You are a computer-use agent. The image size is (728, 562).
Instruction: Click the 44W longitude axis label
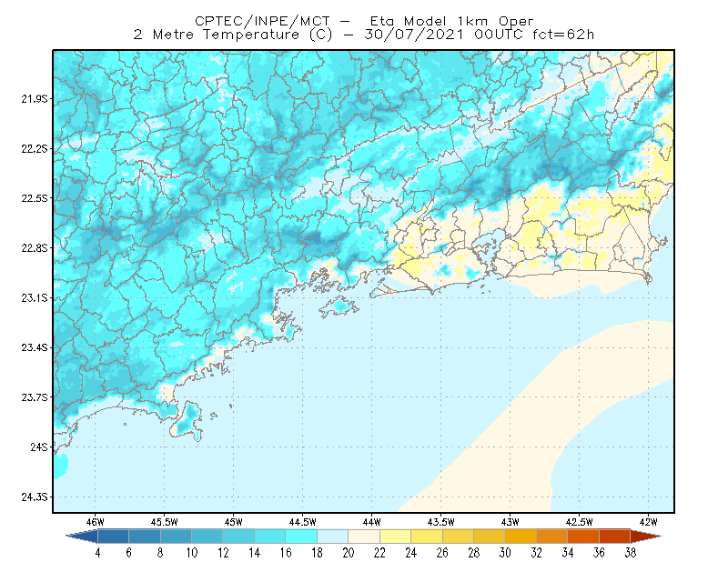[x=371, y=522]
